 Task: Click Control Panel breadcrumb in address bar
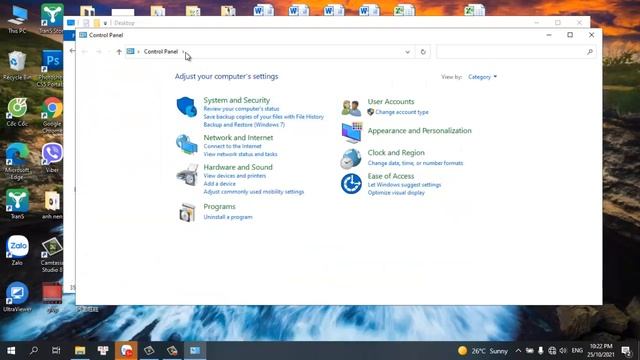(x=161, y=51)
